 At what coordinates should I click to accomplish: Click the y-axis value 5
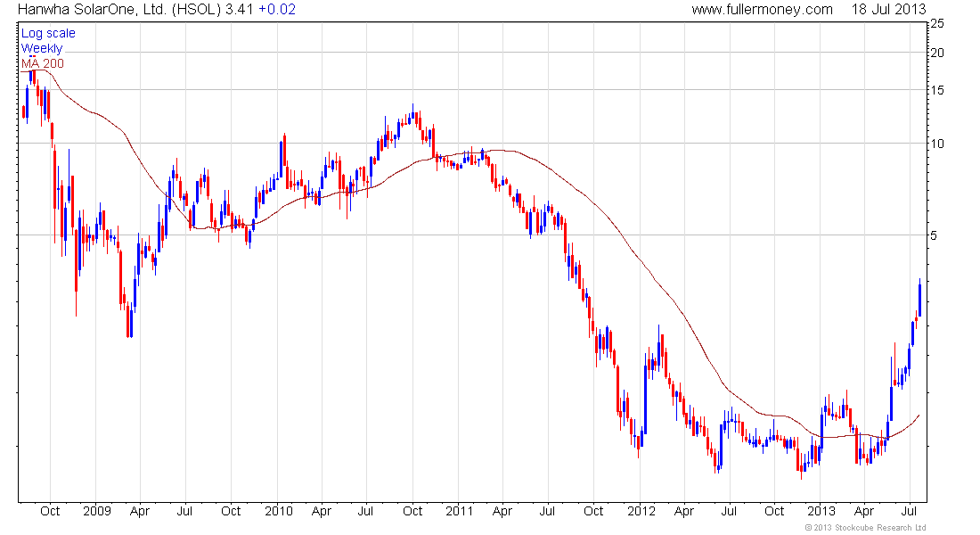point(934,236)
